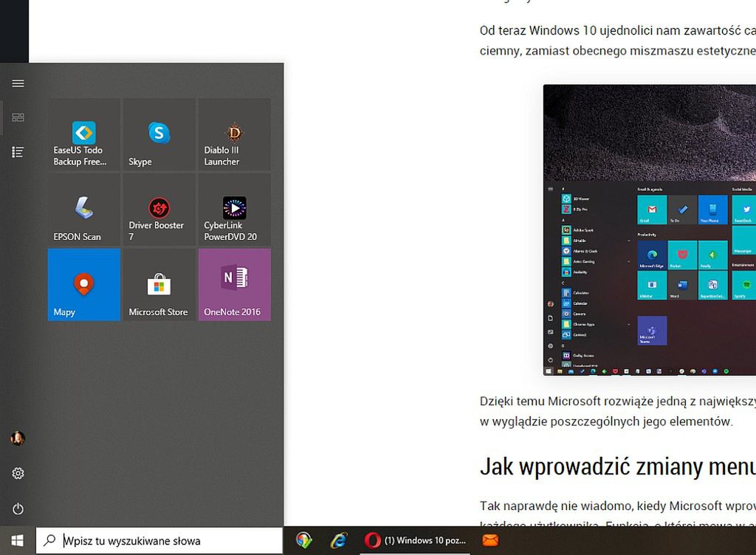
Task: Click the 'Jak wprowadzić zmiany menu' heading
Action: coord(618,466)
